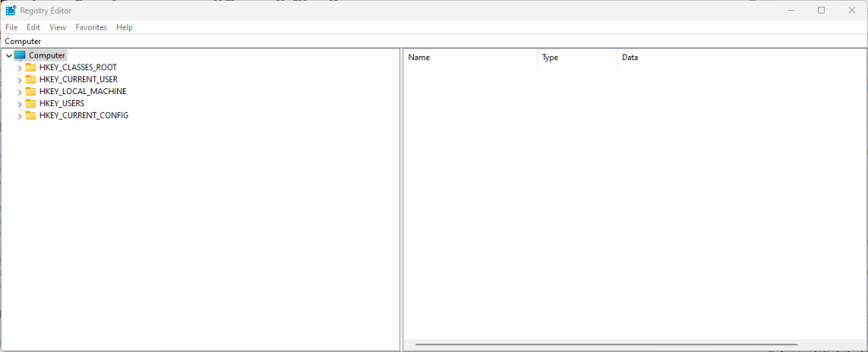Click the Data column header

(x=741, y=57)
